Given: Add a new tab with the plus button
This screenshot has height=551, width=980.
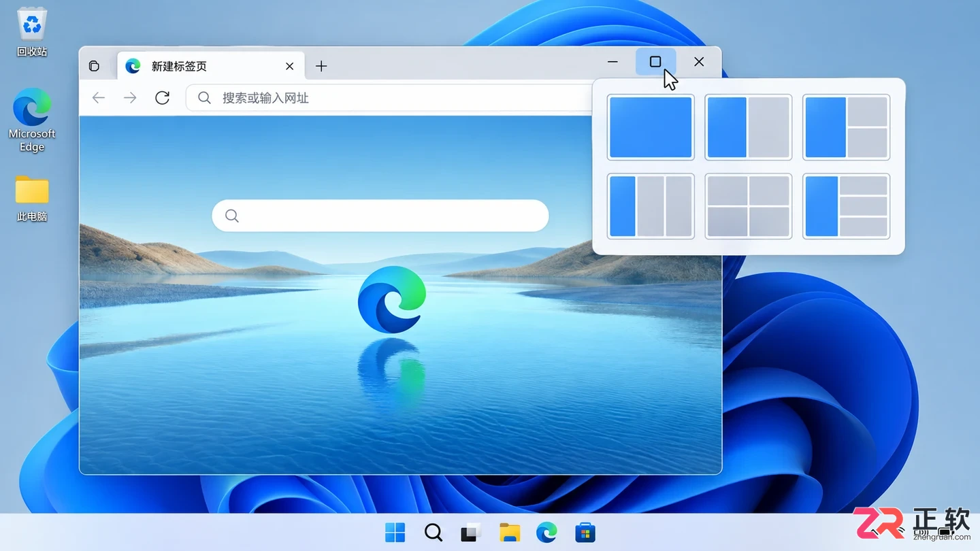Looking at the screenshot, I should point(321,66).
